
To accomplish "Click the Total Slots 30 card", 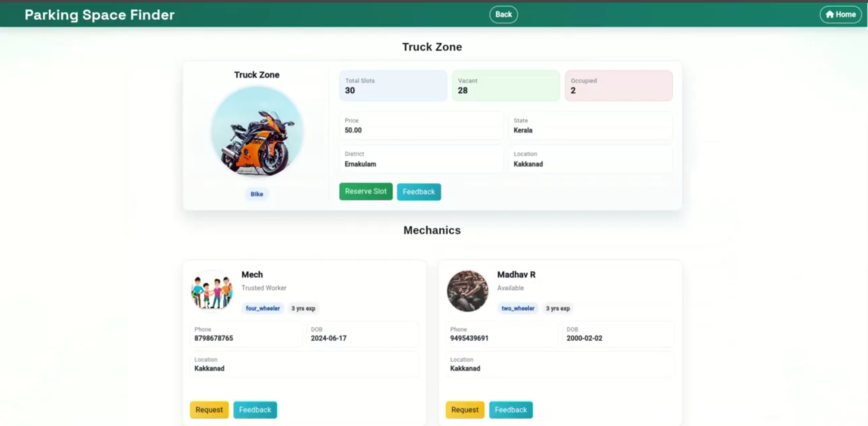I will click(x=393, y=86).
